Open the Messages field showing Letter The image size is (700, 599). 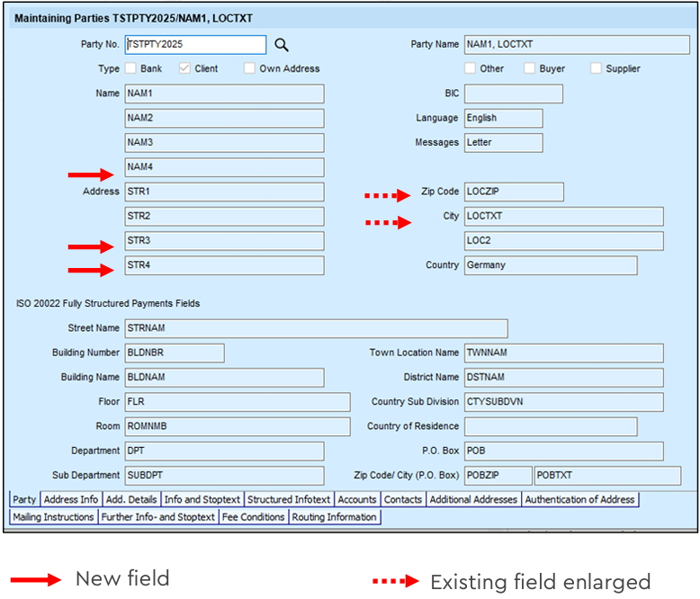coord(504,143)
